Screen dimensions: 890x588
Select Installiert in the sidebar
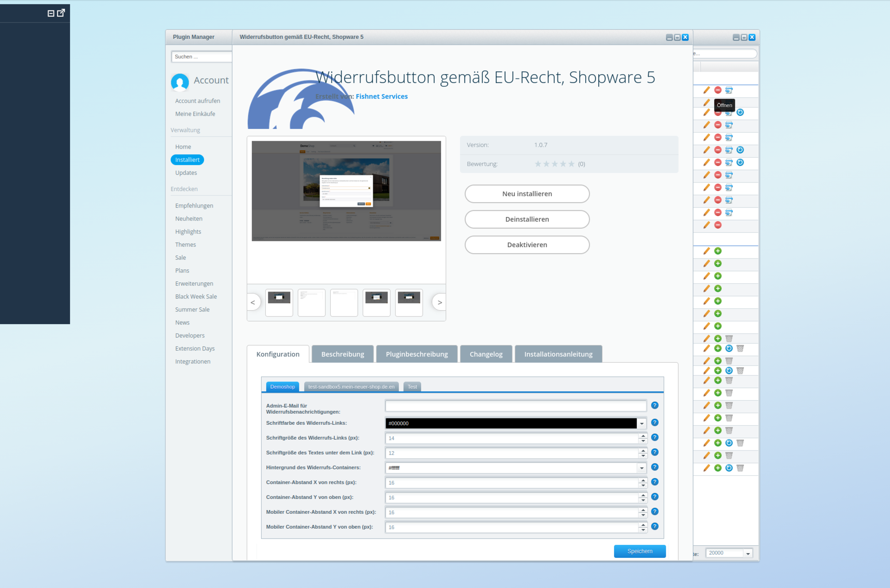[x=187, y=160]
